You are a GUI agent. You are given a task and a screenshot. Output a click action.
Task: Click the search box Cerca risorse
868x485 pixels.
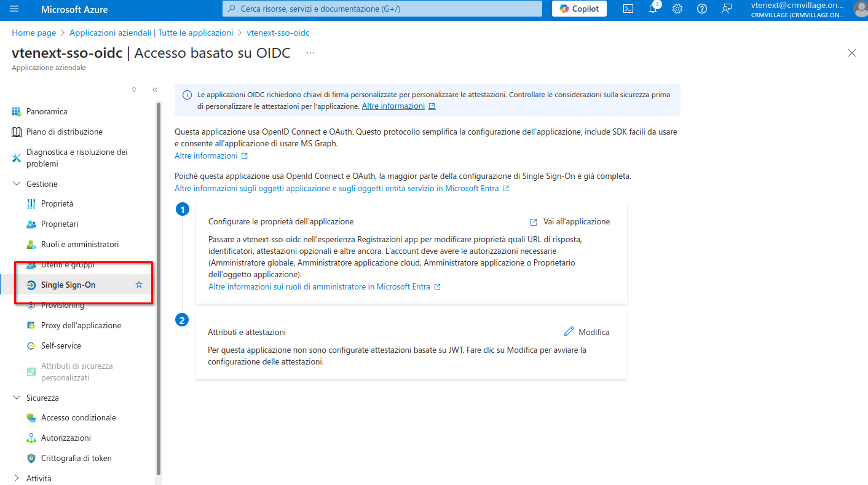pyautogui.click(x=382, y=9)
